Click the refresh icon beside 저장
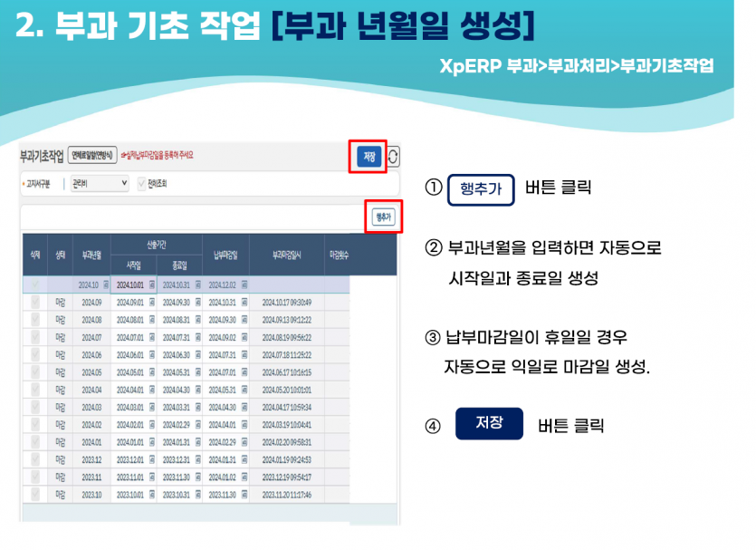756x550 pixels. click(x=394, y=156)
